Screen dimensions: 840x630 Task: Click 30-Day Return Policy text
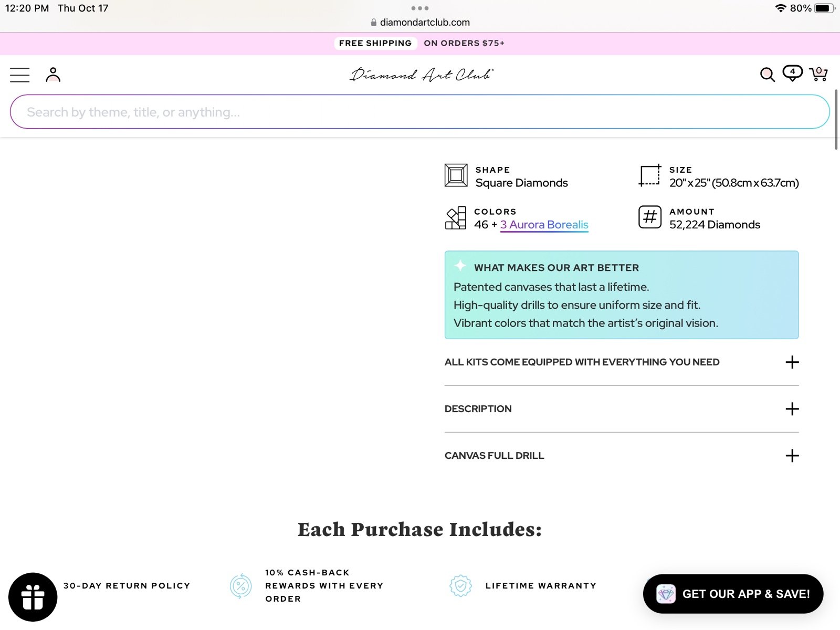pos(127,586)
